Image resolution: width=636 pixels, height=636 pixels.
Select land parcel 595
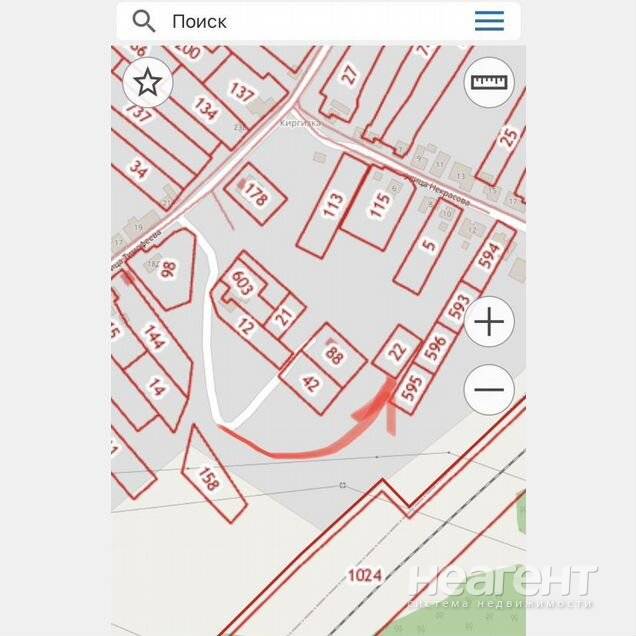click(x=410, y=387)
